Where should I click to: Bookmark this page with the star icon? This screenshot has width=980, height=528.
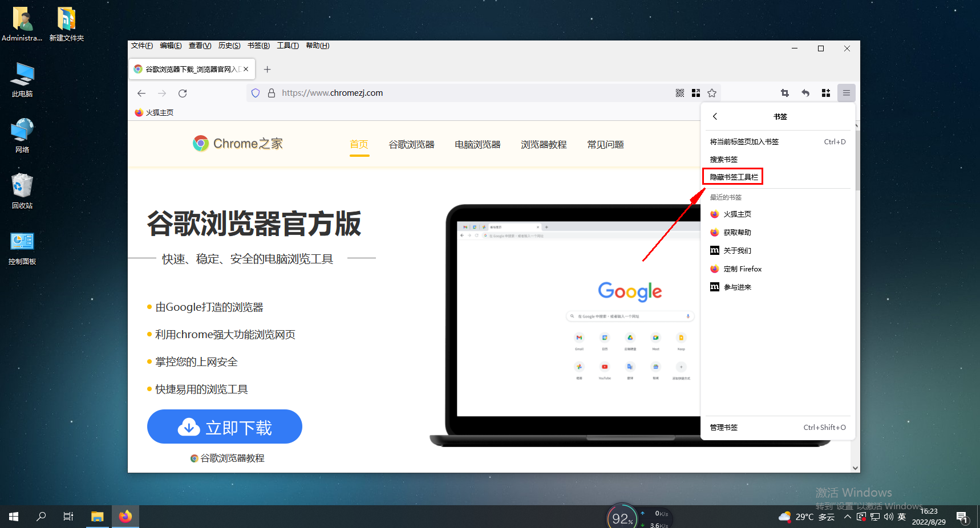(712, 93)
